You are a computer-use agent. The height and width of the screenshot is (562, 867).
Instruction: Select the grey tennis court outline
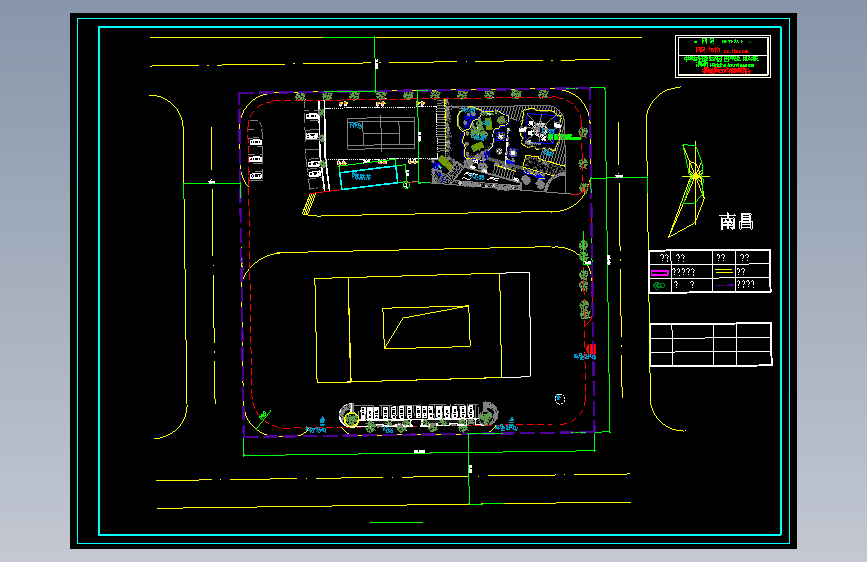(381, 133)
